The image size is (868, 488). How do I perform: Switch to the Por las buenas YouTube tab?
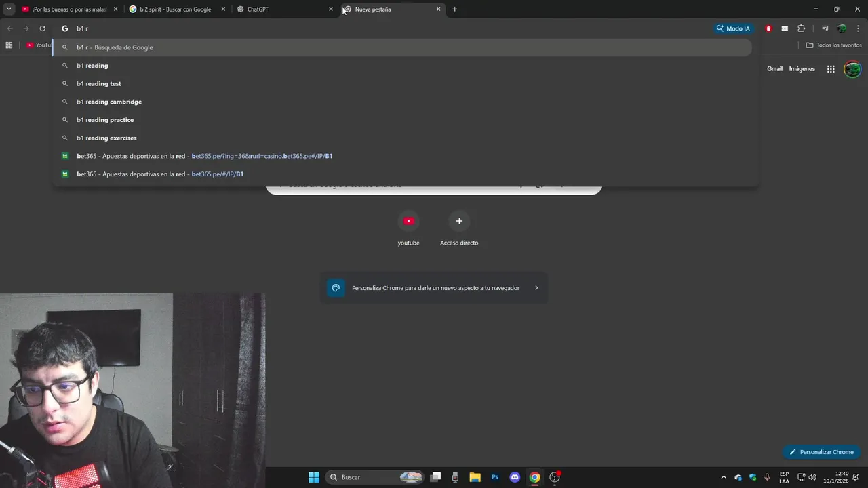click(69, 9)
